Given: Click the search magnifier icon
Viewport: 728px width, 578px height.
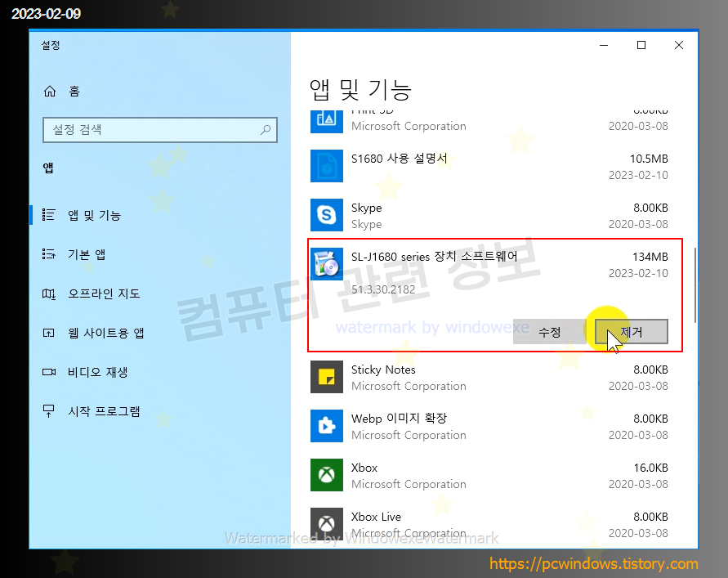Looking at the screenshot, I should [x=266, y=130].
